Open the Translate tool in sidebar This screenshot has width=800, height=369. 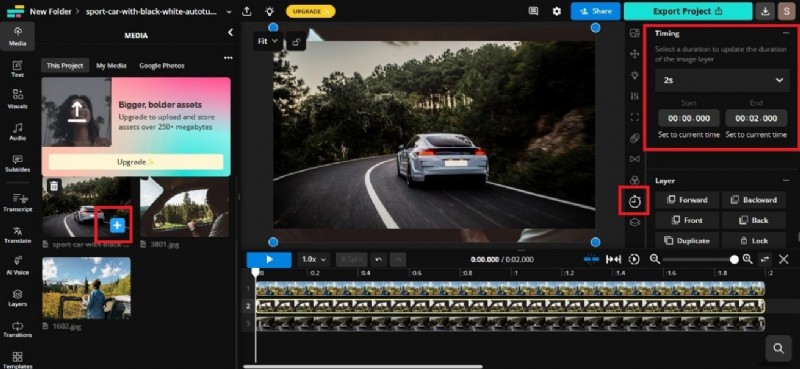click(x=17, y=234)
